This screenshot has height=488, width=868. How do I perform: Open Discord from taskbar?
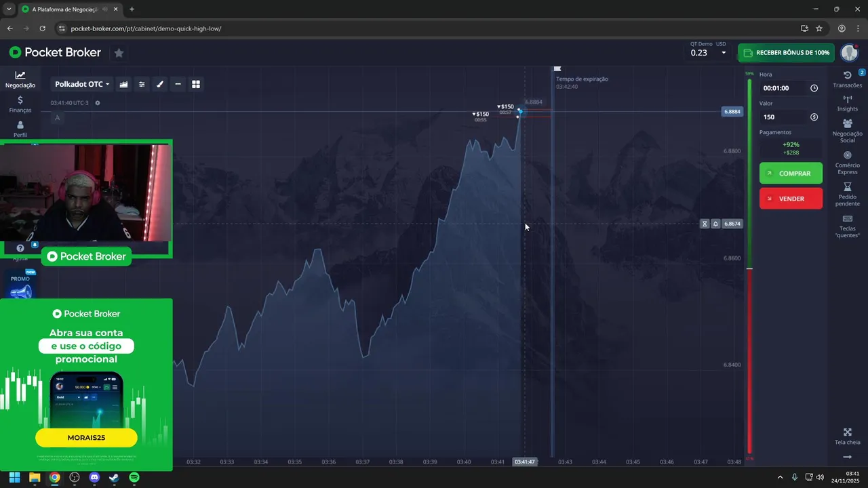pos(94,477)
